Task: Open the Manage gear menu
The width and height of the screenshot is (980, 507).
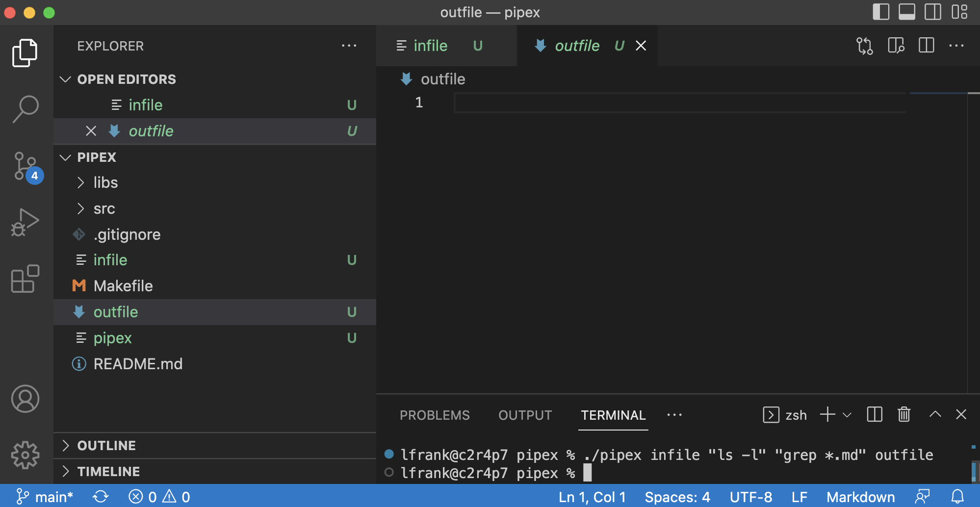Action: coord(25,455)
